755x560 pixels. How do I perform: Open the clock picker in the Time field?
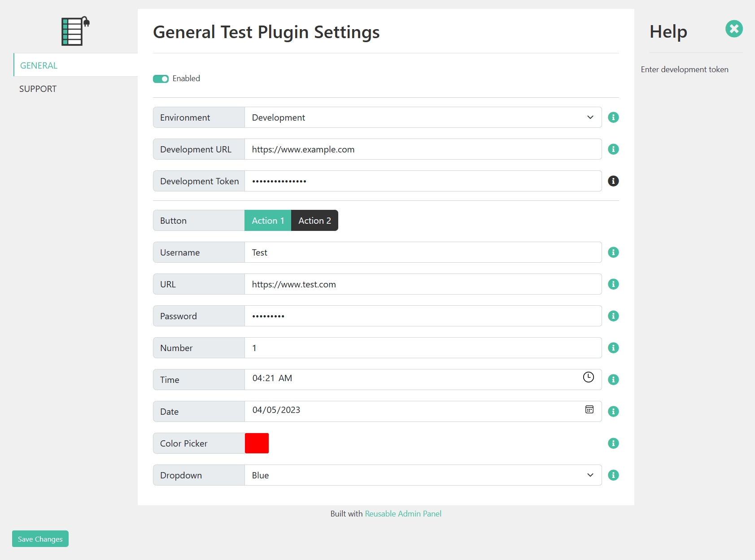[588, 378]
